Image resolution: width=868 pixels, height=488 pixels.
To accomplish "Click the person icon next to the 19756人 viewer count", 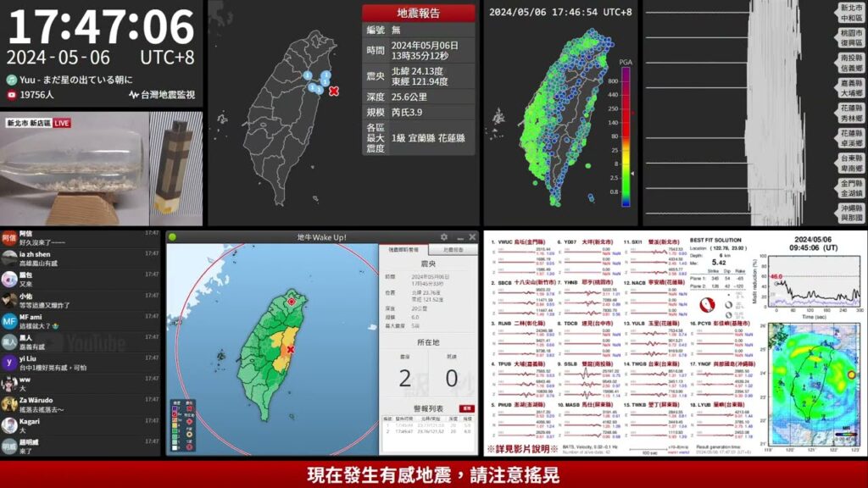I will pyautogui.click(x=12, y=94).
